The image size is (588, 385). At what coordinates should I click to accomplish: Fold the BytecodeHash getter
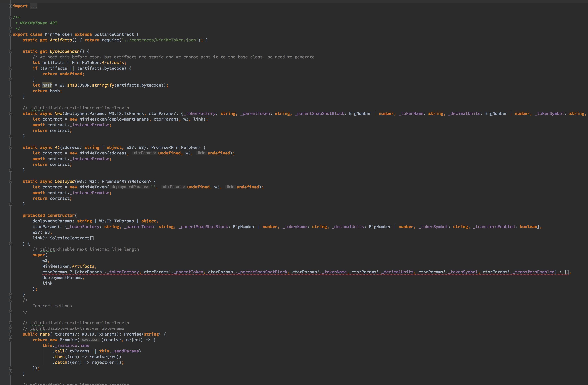pos(11,51)
